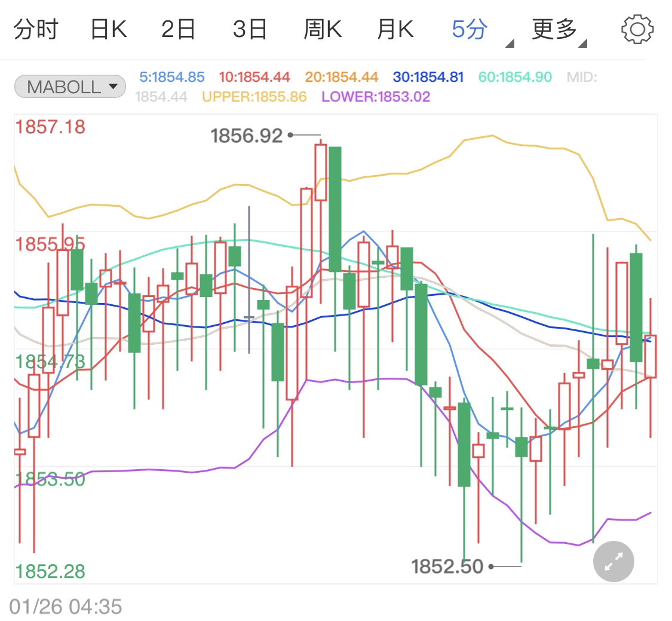Screen dimensions: 672x621
Task: Toggle the MID band value display
Action: click(581, 77)
